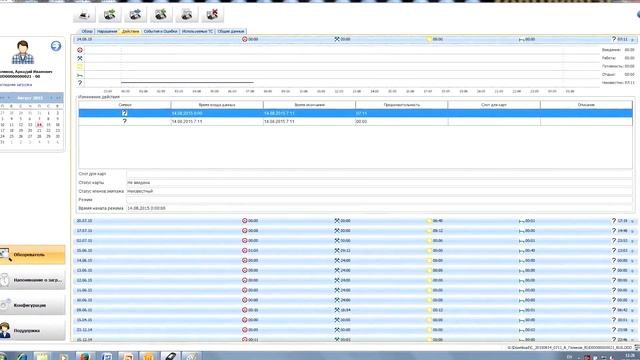Click the support agent icon on Поддержка button
Viewport: 640px width, 360px height.
(5, 330)
